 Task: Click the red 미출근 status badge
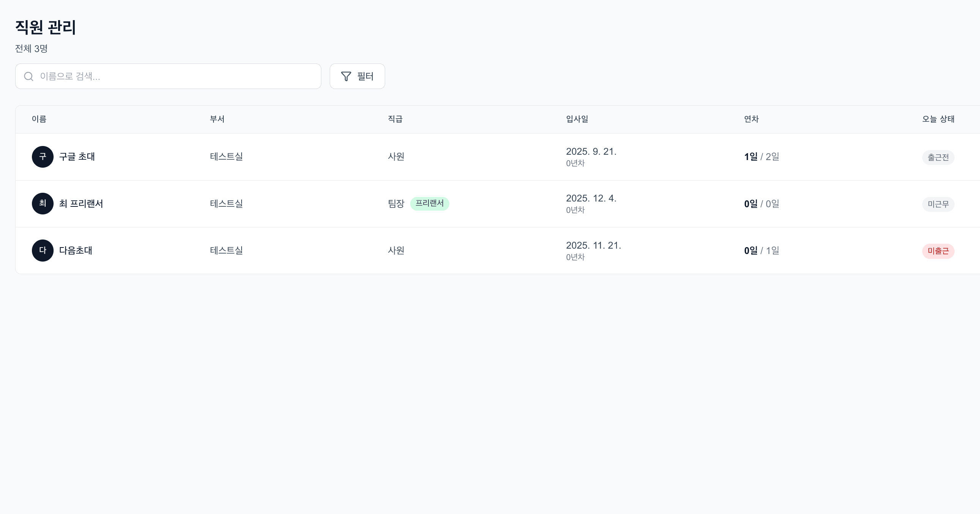pos(938,251)
